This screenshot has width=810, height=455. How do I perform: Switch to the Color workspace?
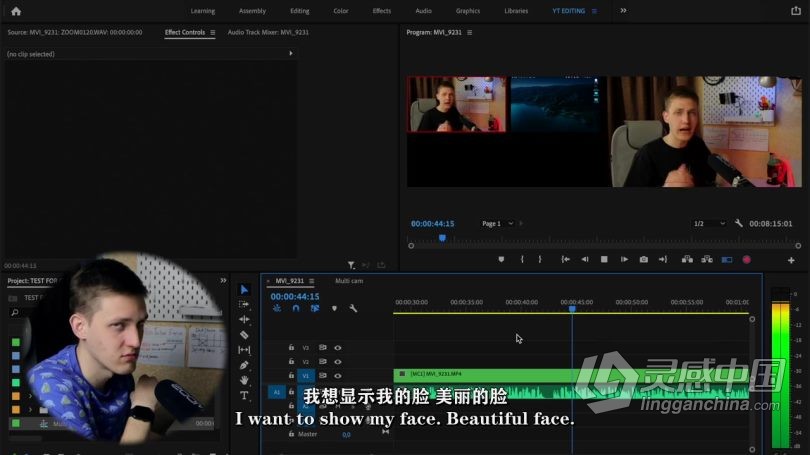click(341, 11)
